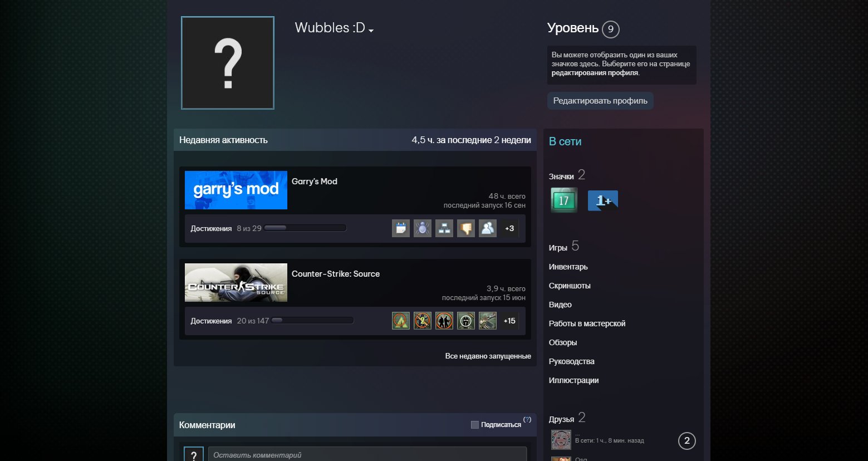Click the Garry's Mod spider achievement icon
Viewport: 868px width, 461px height.
[423, 228]
